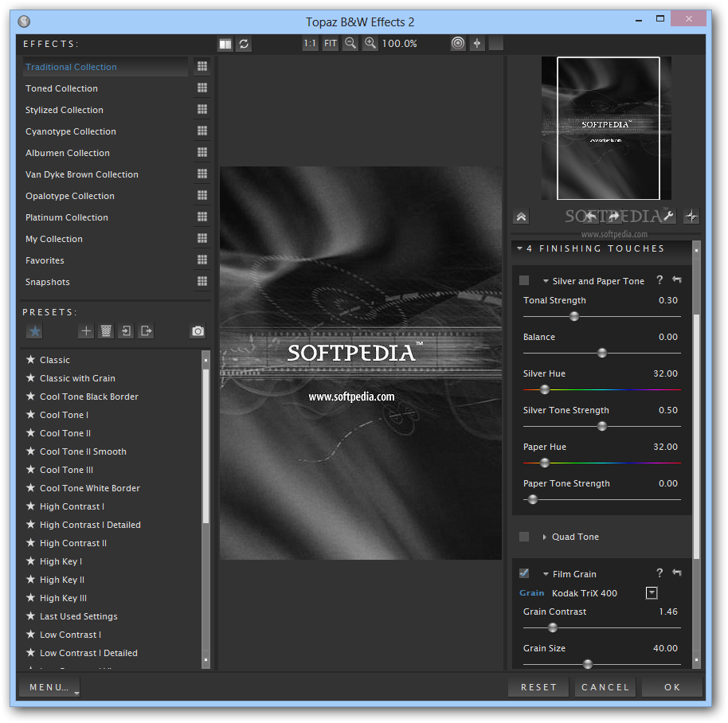Collapse the Silver and Paper Tone panel

[546, 281]
